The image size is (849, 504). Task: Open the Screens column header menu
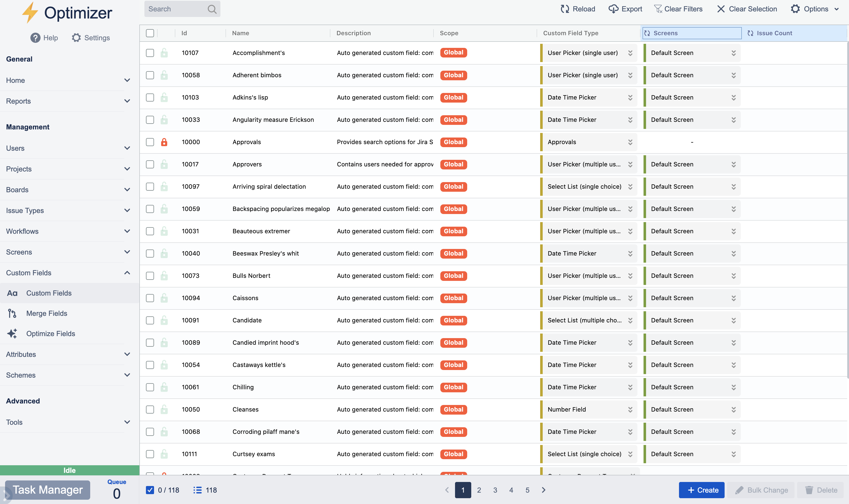click(x=691, y=33)
